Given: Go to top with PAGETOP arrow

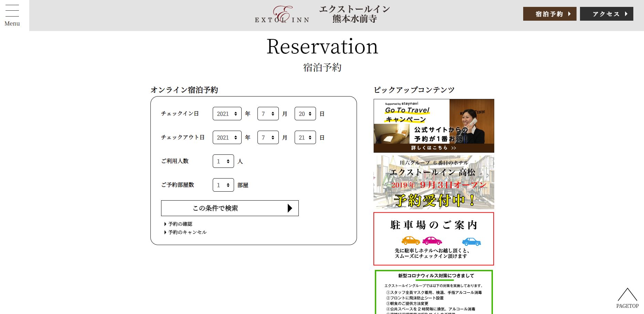Looking at the screenshot, I should pos(627,298).
